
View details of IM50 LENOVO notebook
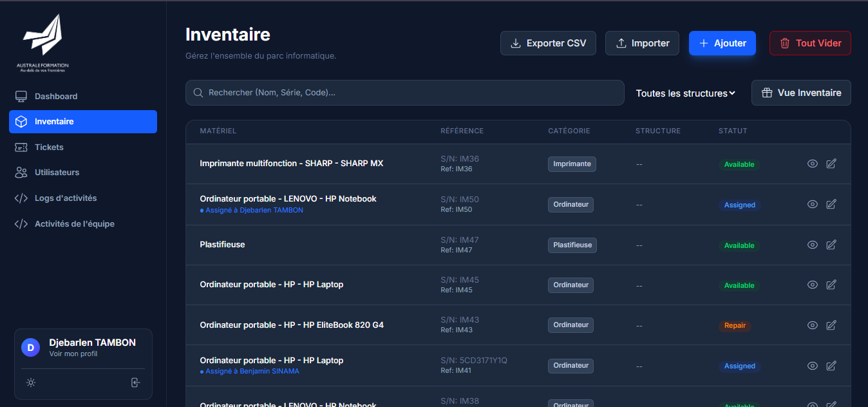[813, 204]
